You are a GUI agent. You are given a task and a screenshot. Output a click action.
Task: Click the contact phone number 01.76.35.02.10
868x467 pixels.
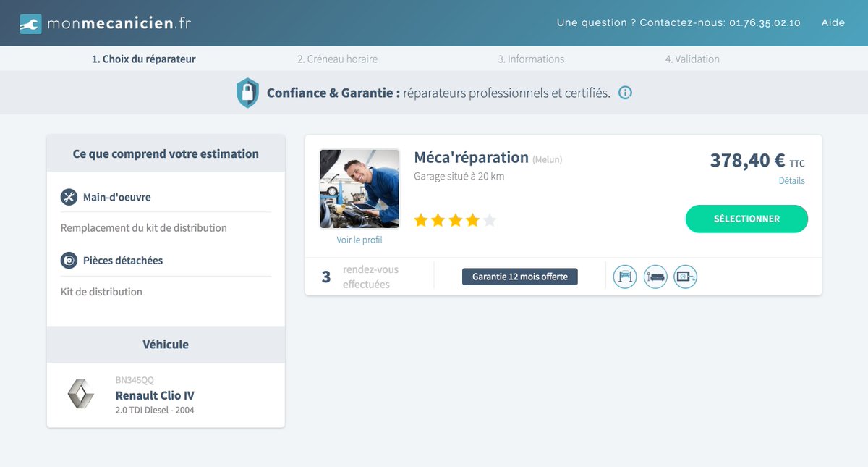tap(765, 22)
